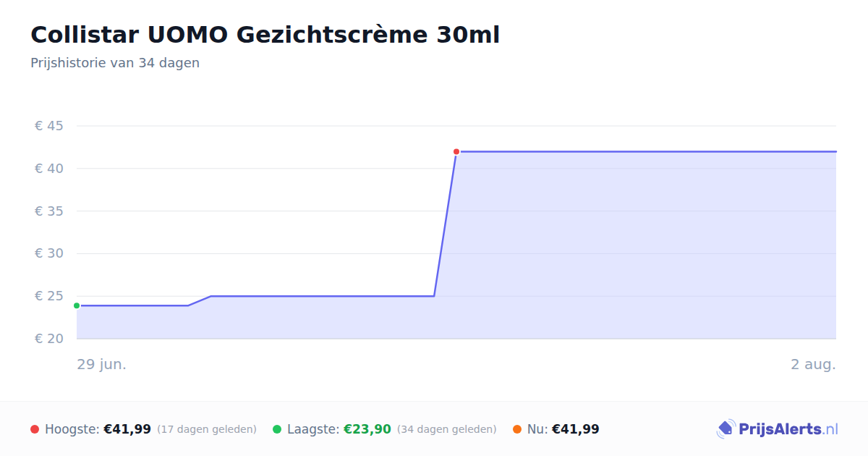Click the Nu €41,99 current price
This screenshot has width=868, height=456.
(576, 429)
